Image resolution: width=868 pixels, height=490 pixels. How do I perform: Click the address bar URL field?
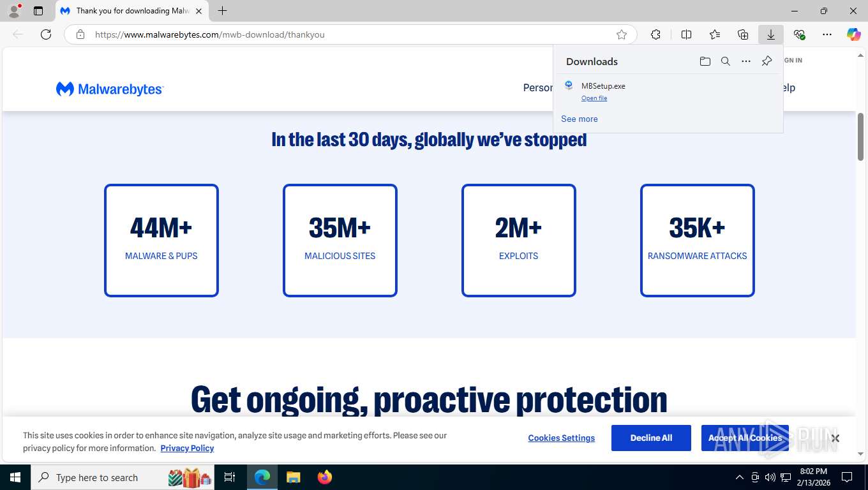350,34
